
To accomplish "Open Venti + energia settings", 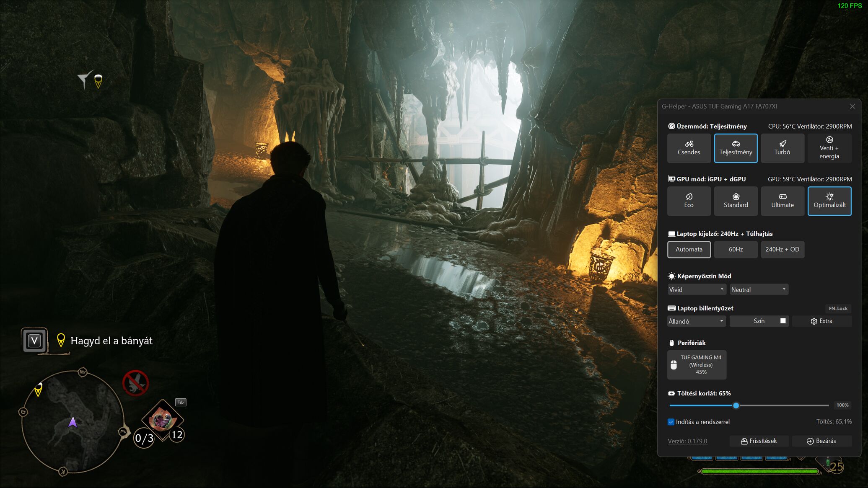I will (x=829, y=148).
